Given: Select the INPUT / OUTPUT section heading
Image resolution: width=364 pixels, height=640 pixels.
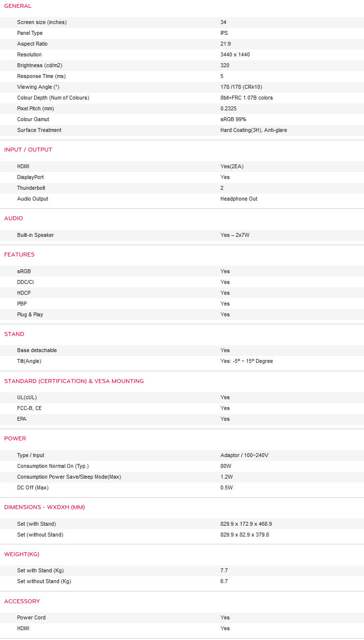Looking at the screenshot, I should pos(28,150).
